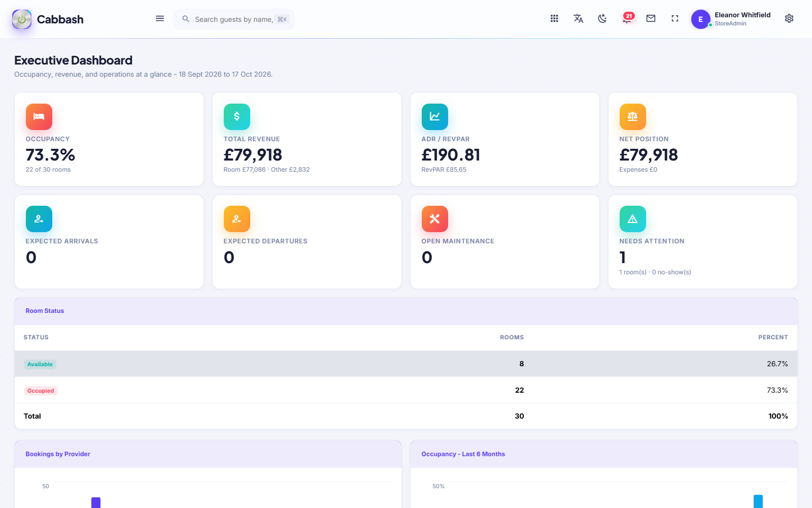Screen dimensions: 812x508
Task: Click the Cabbash logo icon
Action: tap(22, 19)
